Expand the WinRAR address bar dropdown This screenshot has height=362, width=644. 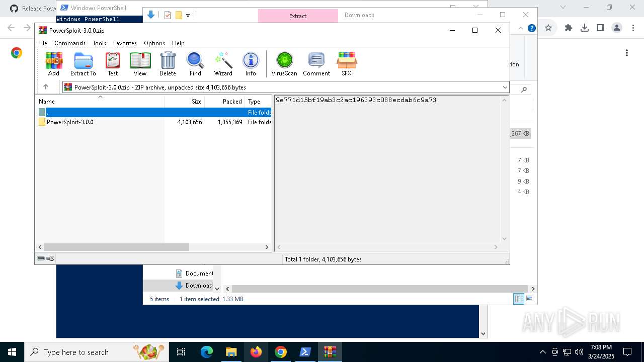coord(505,87)
